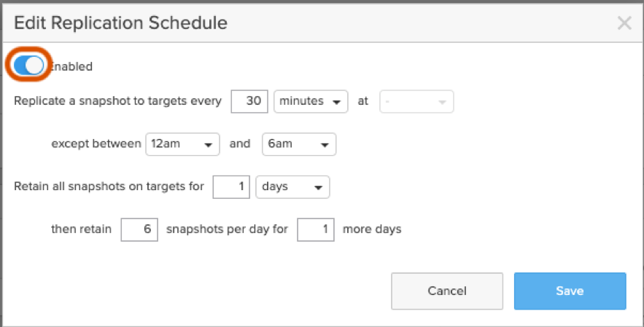The width and height of the screenshot is (644, 327).
Task: Click the 'Enabled' label text
Action: click(72, 66)
